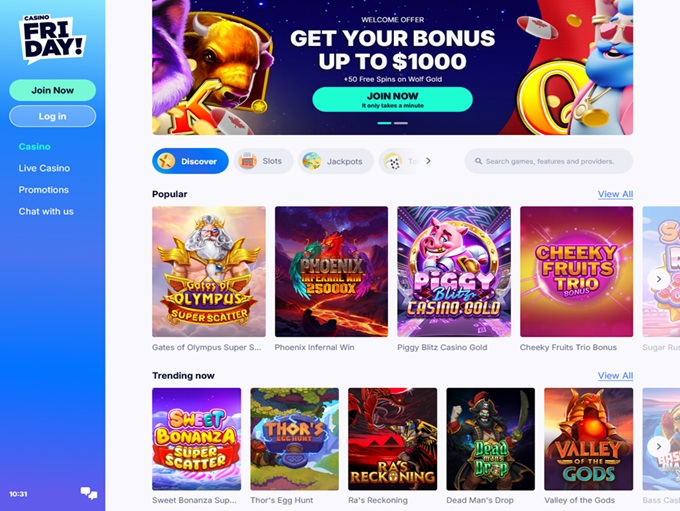Advance Popular games carousel arrow
The height and width of the screenshot is (511, 680).
(x=658, y=279)
